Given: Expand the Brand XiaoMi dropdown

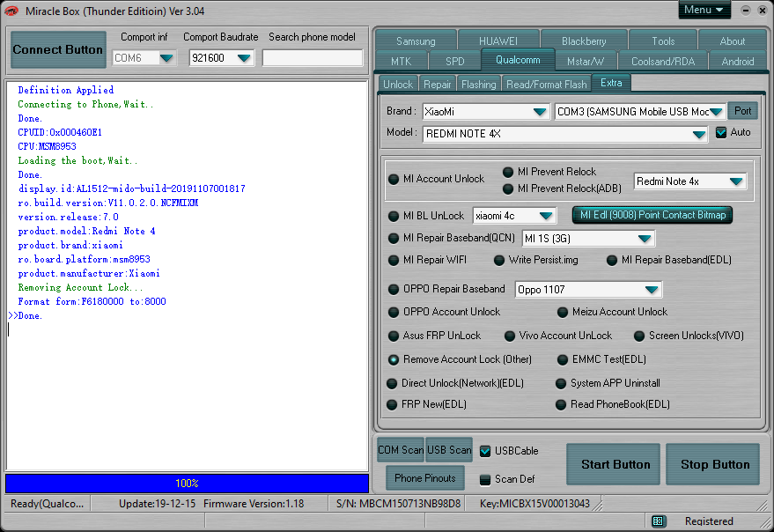Looking at the screenshot, I should coord(540,112).
